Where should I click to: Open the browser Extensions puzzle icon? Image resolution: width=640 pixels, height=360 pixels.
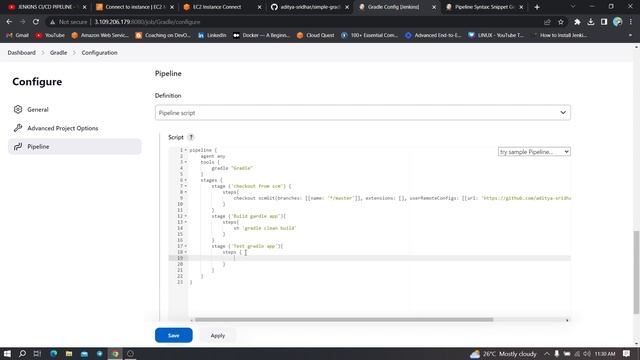coord(577,22)
